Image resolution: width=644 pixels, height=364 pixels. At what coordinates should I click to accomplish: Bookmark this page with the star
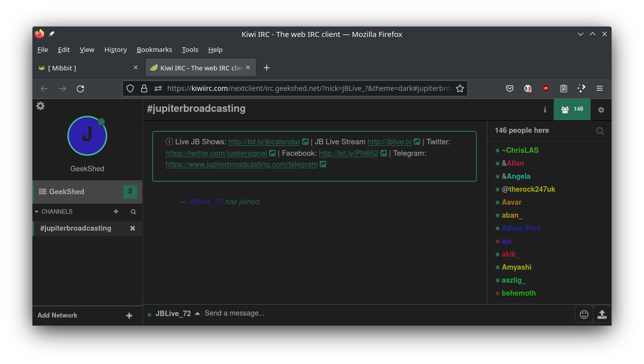pos(460,88)
